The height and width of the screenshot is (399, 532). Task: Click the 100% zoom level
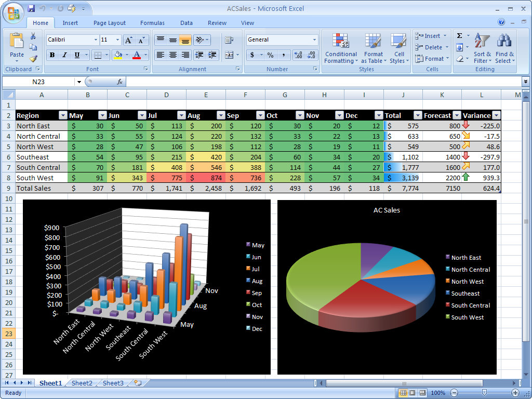pos(437,393)
